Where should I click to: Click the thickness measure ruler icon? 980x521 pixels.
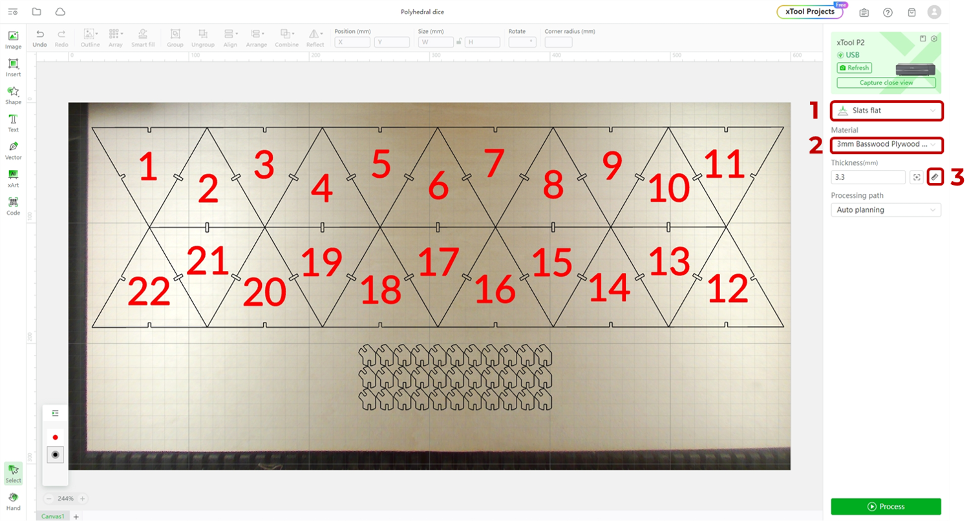click(x=935, y=177)
